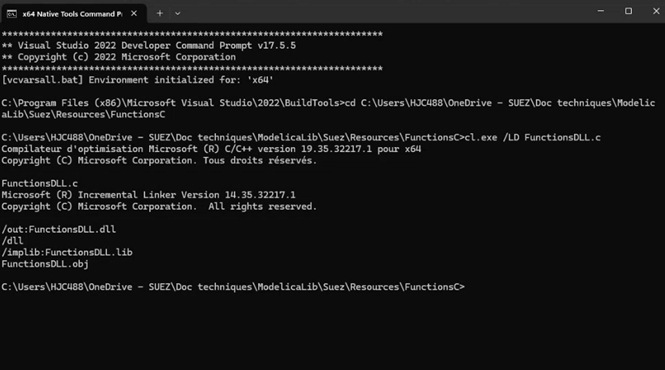Click the 'Compilateur d'optimisation Microsoft' version line
This screenshot has width=665, height=370.
(211, 149)
